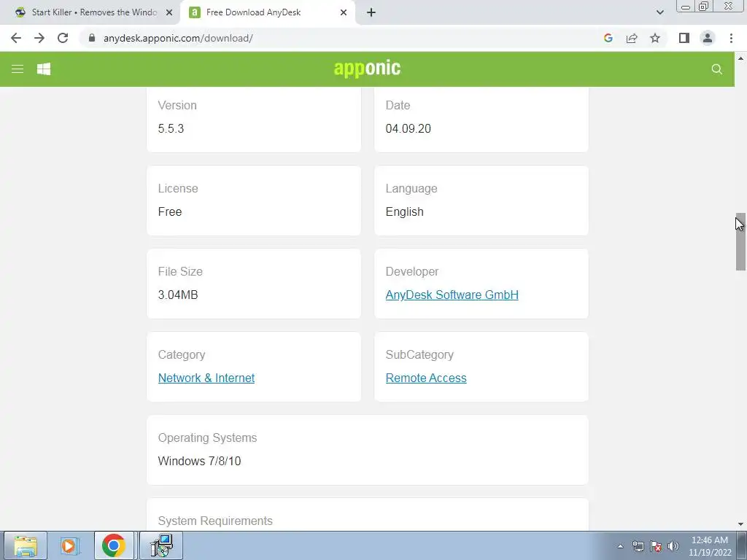Click the Google icon in the address bar
Screen dimensions: 747x560
click(608, 38)
